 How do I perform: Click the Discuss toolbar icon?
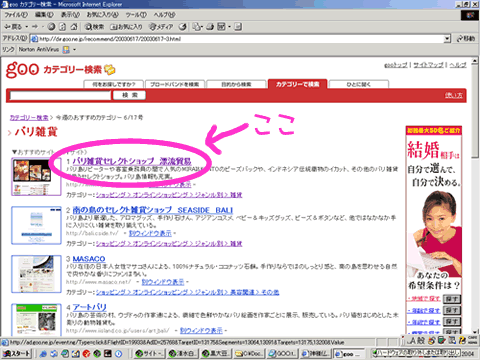click(238, 27)
